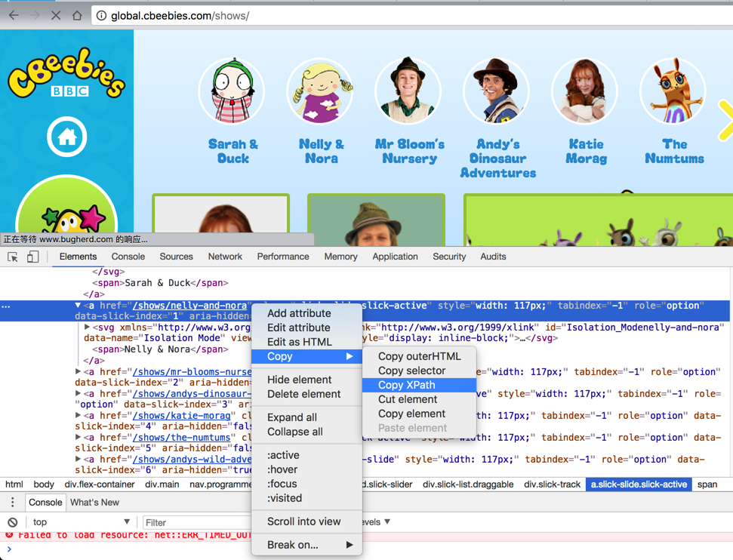Click the console Filter input field
This screenshot has width=733, height=560.
(x=196, y=522)
